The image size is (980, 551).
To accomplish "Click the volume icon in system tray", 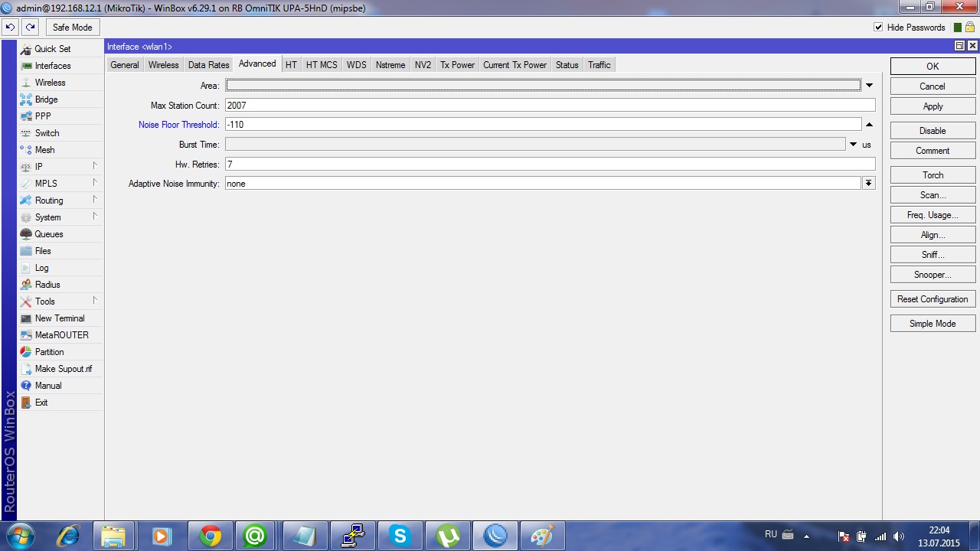I will (x=899, y=536).
